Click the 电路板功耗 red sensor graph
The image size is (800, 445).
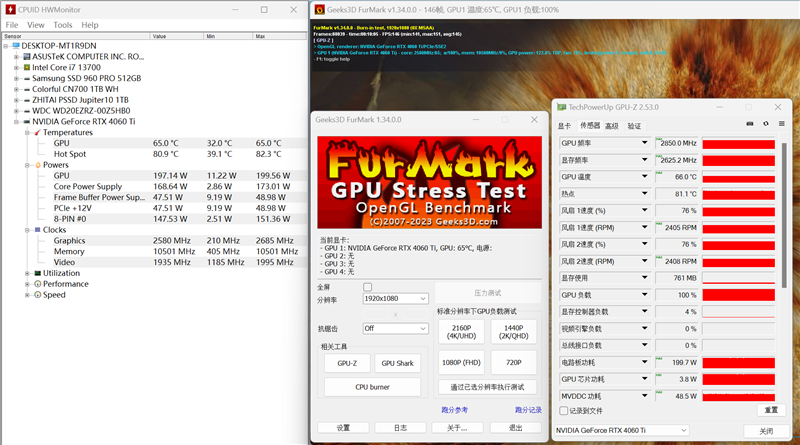(738, 362)
